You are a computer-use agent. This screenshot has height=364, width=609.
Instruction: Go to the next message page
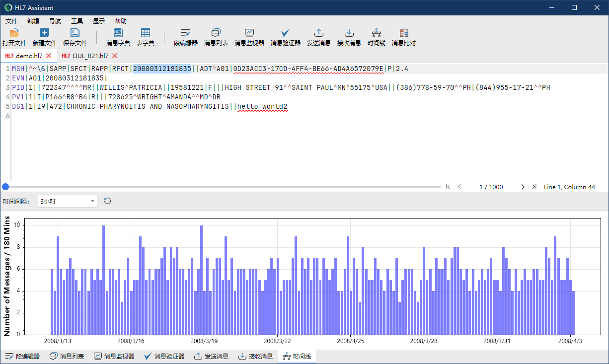[523, 187]
